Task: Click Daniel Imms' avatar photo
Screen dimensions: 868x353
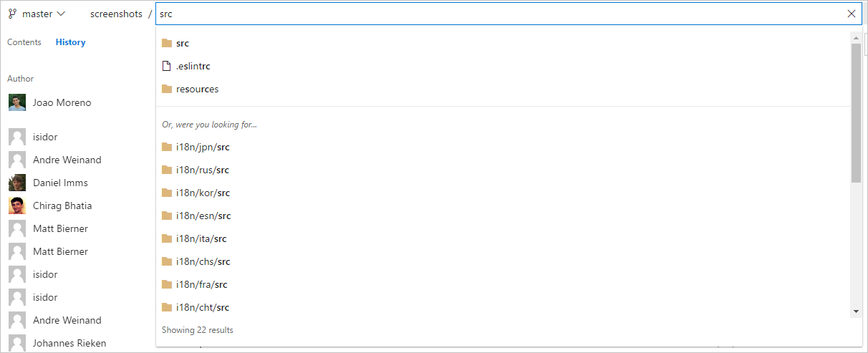Action: click(17, 183)
